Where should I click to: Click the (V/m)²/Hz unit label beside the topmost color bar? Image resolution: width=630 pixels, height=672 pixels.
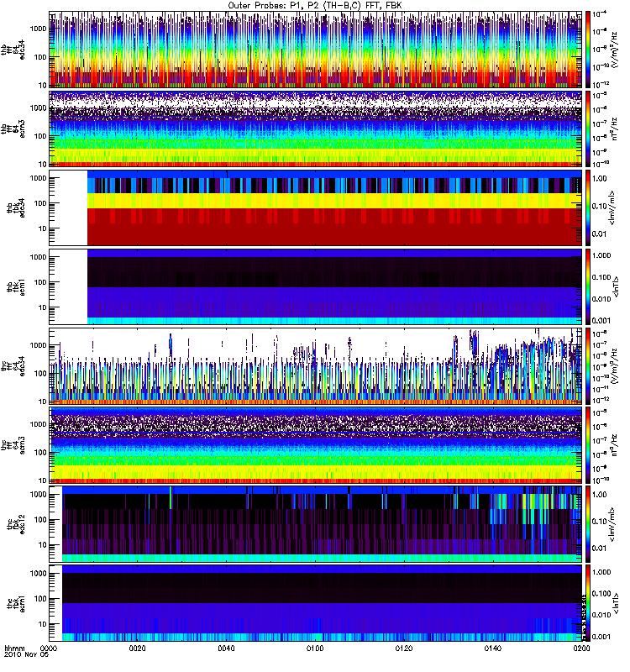pyautogui.click(x=614, y=50)
